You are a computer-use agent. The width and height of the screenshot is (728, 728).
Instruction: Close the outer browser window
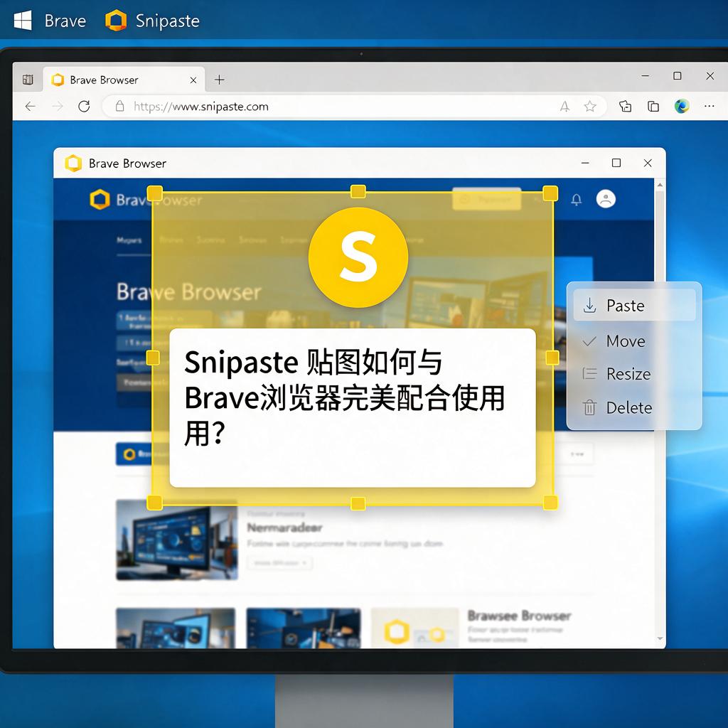click(x=710, y=75)
